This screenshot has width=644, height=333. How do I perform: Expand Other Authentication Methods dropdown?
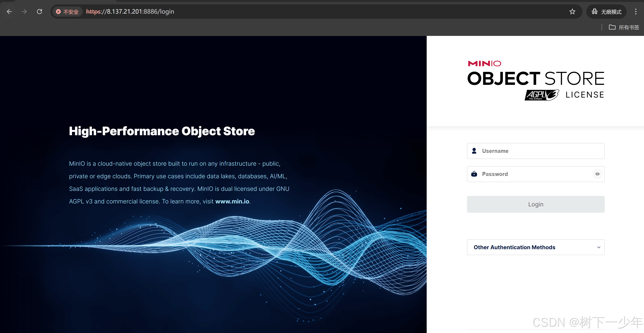[535, 247]
